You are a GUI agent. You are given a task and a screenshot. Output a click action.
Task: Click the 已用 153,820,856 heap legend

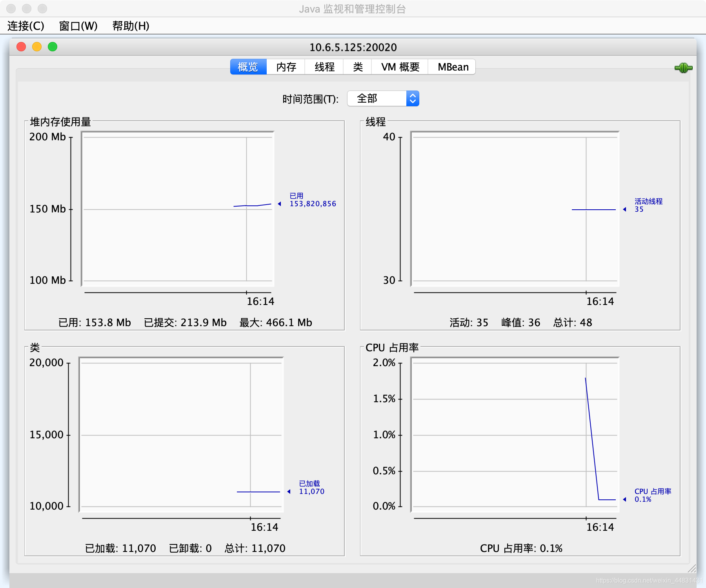[x=313, y=200]
